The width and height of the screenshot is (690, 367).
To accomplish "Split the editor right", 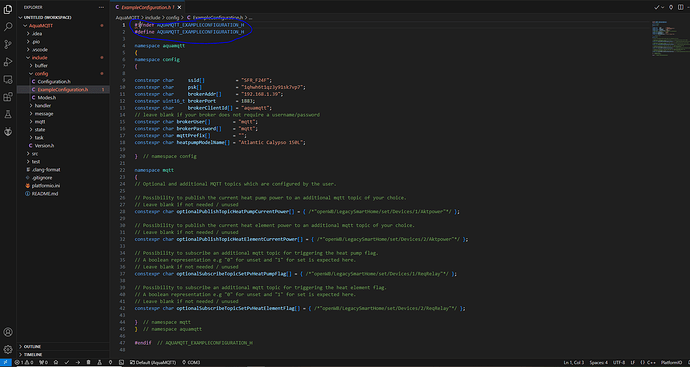I will click(x=681, y=7).
